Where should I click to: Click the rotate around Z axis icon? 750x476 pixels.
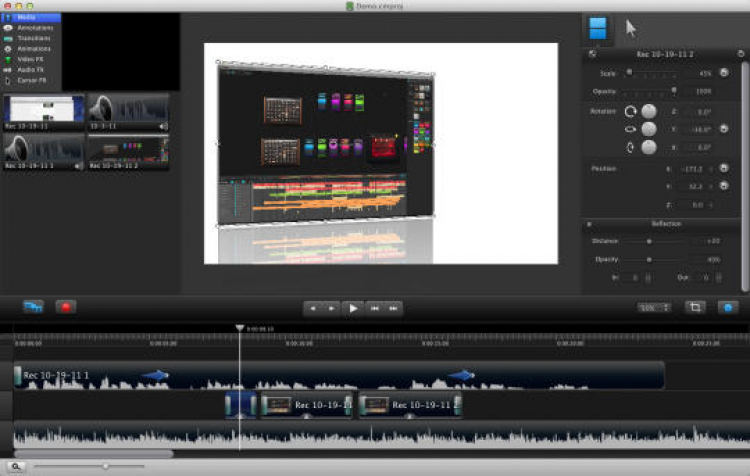pos(630,111)
